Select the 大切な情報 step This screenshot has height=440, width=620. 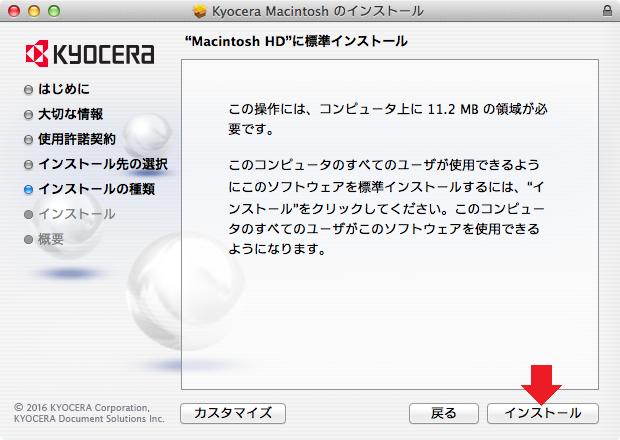coord(70,114)
